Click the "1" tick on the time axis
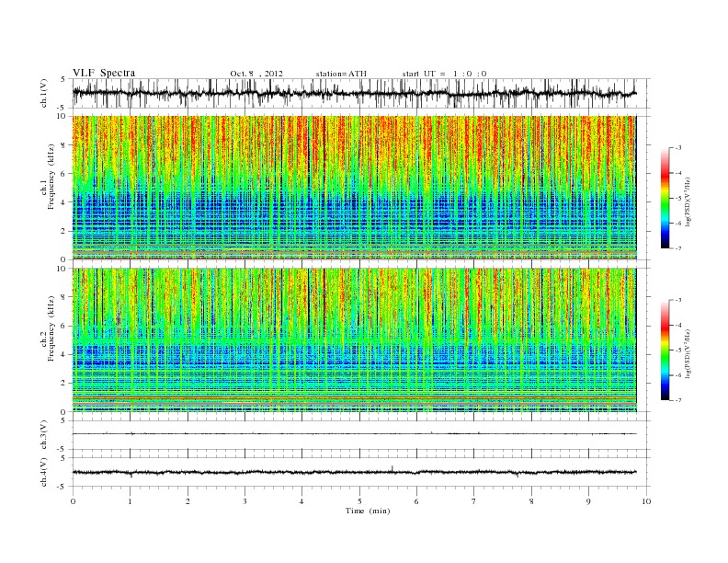 (x=130, y=501)
